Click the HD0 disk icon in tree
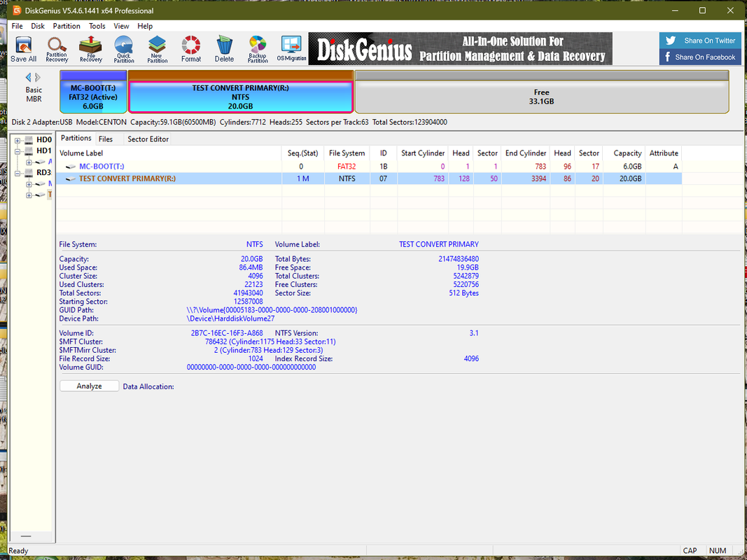 (x=29, y=140)
